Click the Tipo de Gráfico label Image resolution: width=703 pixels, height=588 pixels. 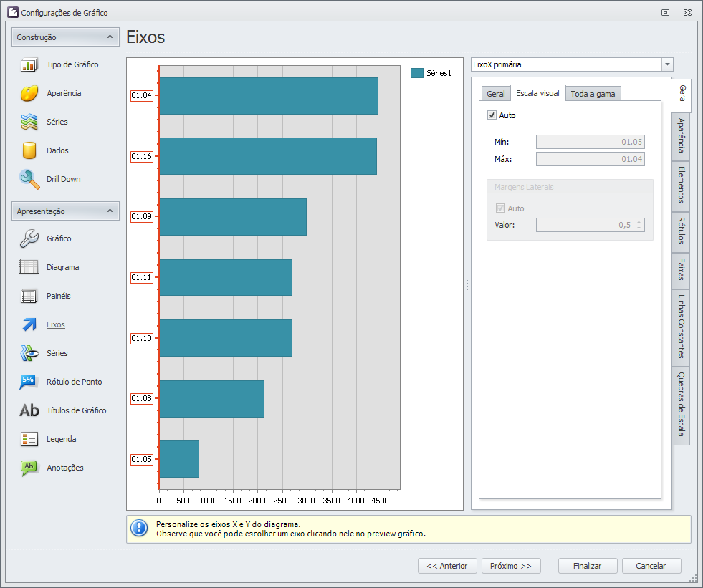click(72, 64)
